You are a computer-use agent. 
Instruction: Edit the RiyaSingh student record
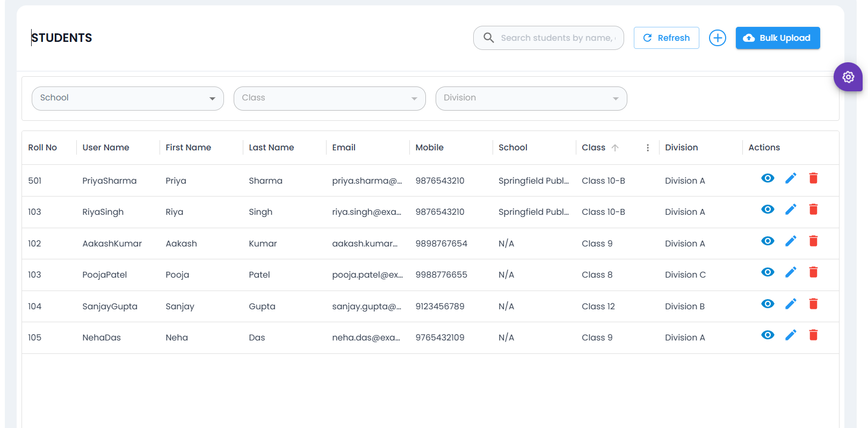pyautogui.click(x=791, y=209)
